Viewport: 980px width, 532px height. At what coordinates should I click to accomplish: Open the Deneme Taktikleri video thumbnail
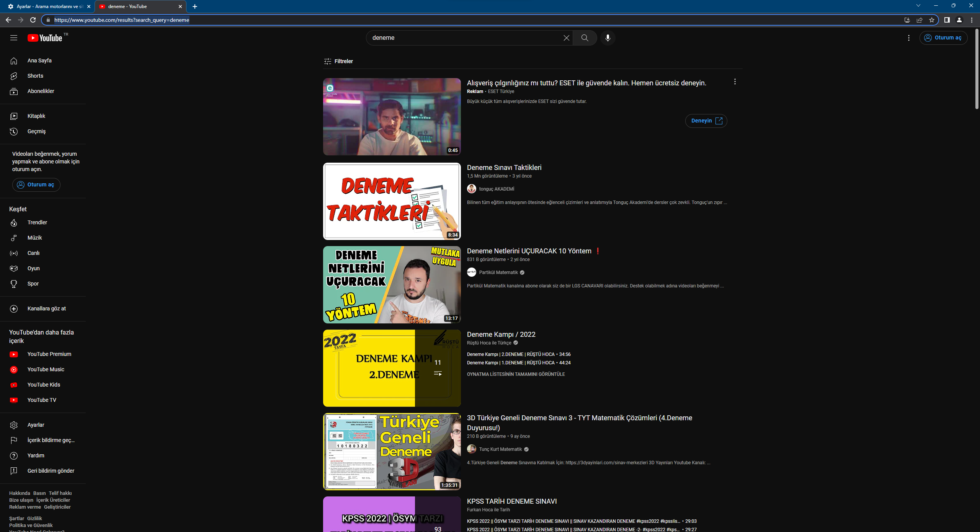392,201
